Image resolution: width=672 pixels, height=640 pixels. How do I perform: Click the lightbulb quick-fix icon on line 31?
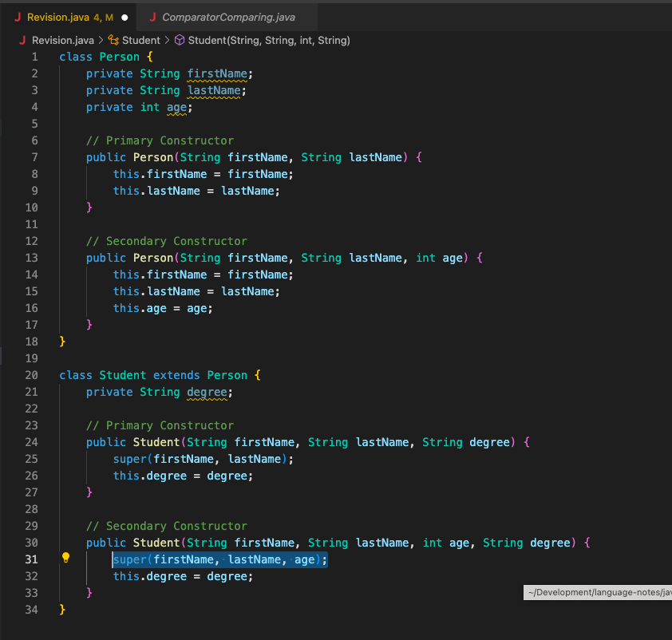[65, 558]
